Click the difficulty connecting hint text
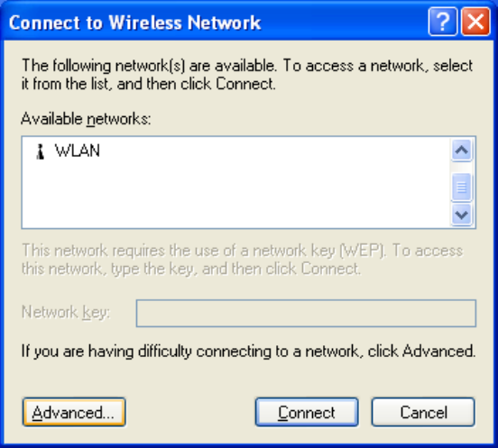The height and width of the screenshot is (448, 498). click(248, 352)
